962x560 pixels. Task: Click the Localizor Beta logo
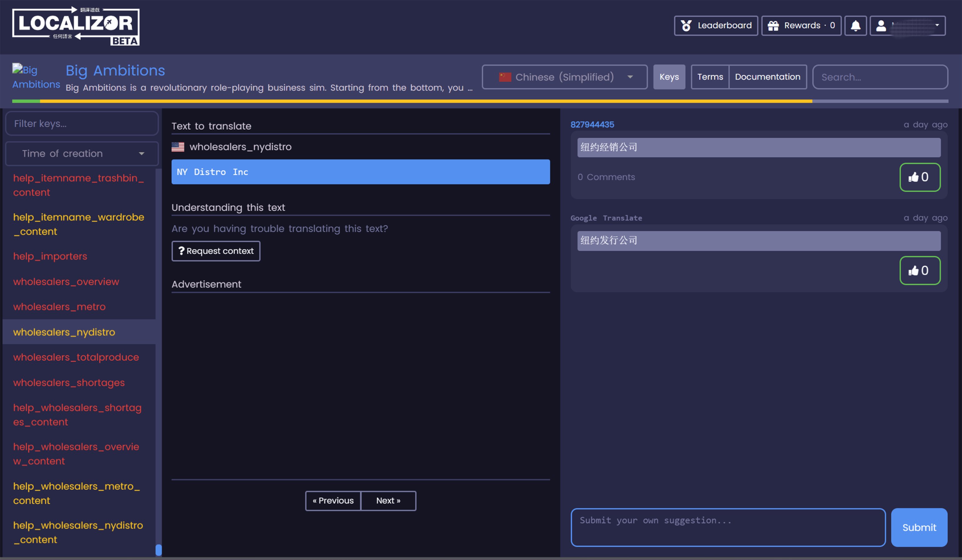76,26
